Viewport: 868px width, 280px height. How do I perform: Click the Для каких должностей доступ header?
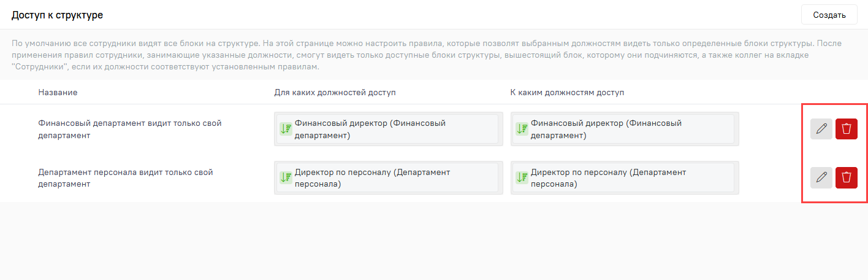click(335, 92)
